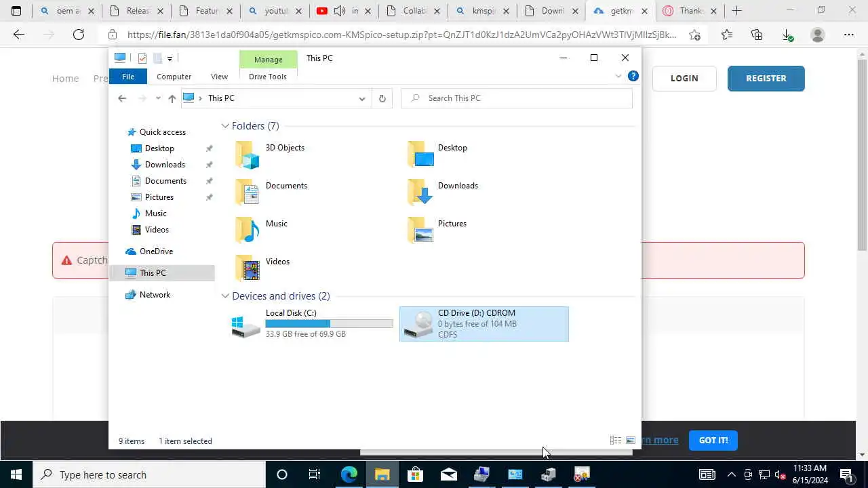868x488 pixels.
Task: Click the Search This PC field
Action: click(x=517, y=98)
